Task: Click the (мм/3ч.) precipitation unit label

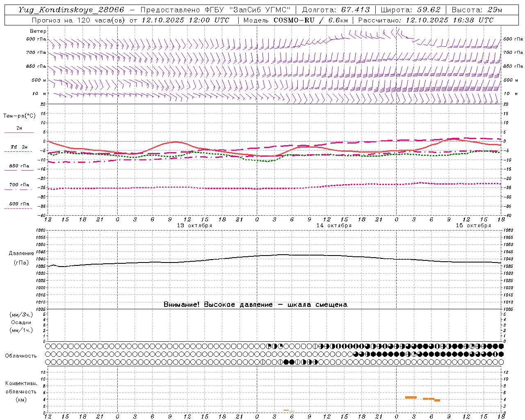Action: [x=21, y=315]
